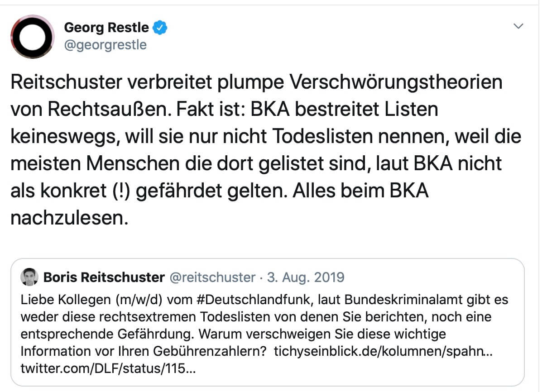Open Boris Reitschuster's name in quoted tweet
547x392 pixels.
click(x=104, y=277)
